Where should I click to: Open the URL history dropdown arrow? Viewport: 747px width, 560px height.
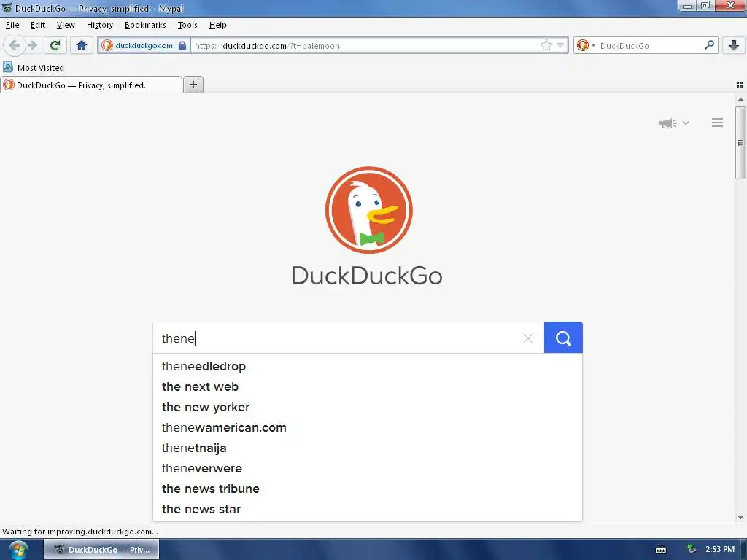[x=561, y=46]
